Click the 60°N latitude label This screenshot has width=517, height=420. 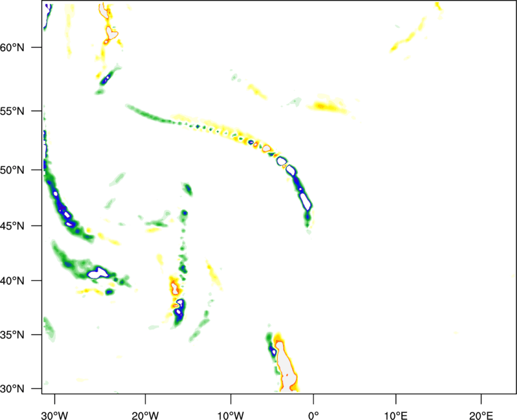point(12,48)
